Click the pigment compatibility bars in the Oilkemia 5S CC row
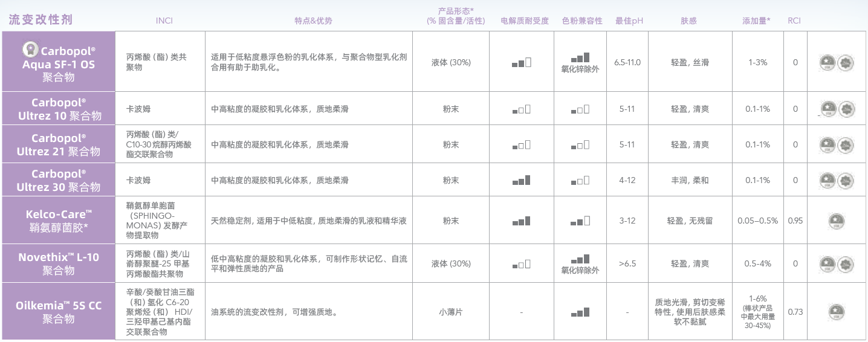 click(x=580, y=312)
